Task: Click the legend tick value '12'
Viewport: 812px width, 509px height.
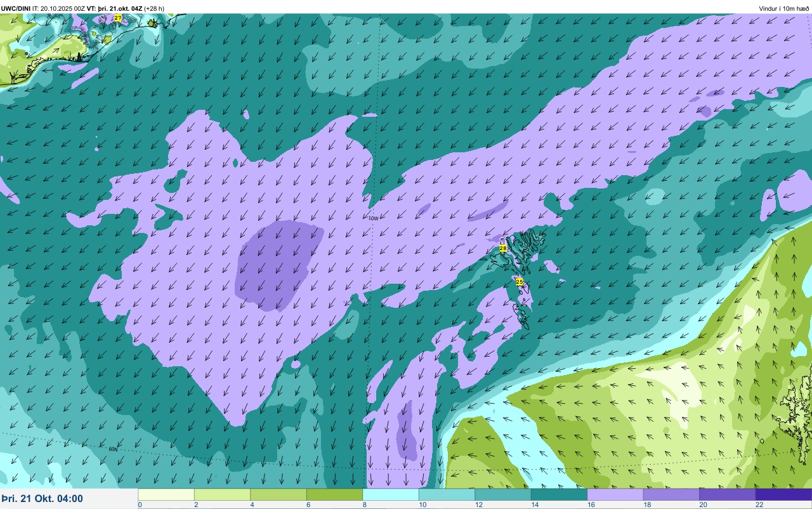Action: [x=478, y=505]
